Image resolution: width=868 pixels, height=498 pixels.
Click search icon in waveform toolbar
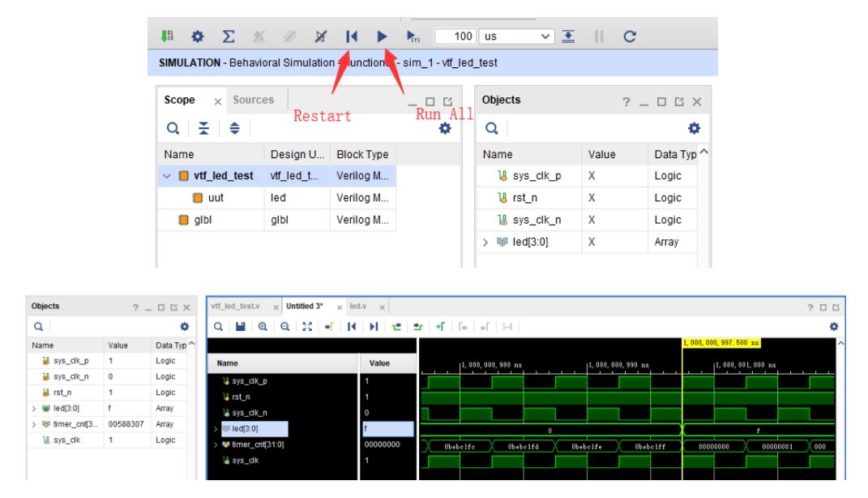click(218, 327)
